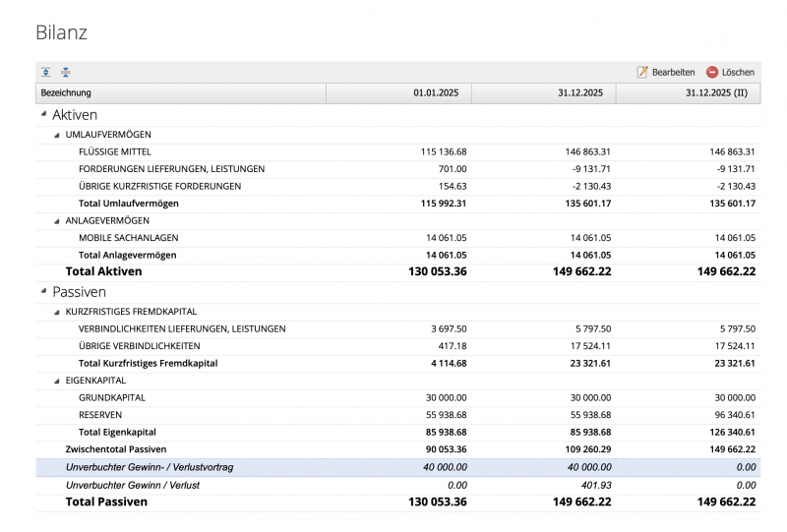
Task: Collapse the Anlagevermögen group
Action: tap(57, 221)
